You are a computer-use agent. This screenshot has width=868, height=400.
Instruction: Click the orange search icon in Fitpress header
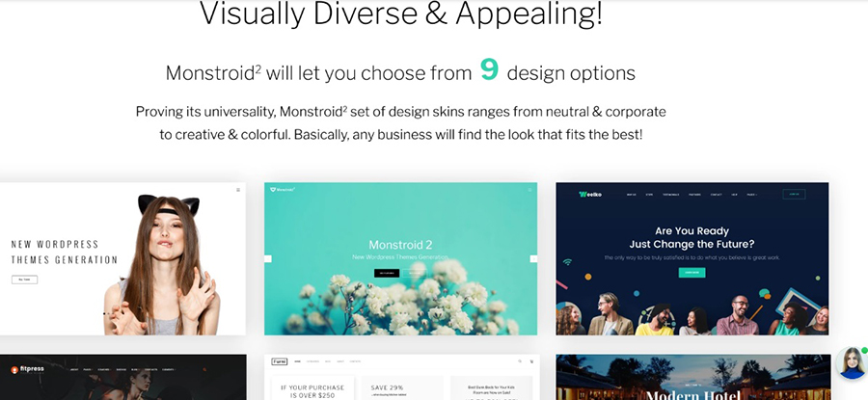[x=204, y=369]
